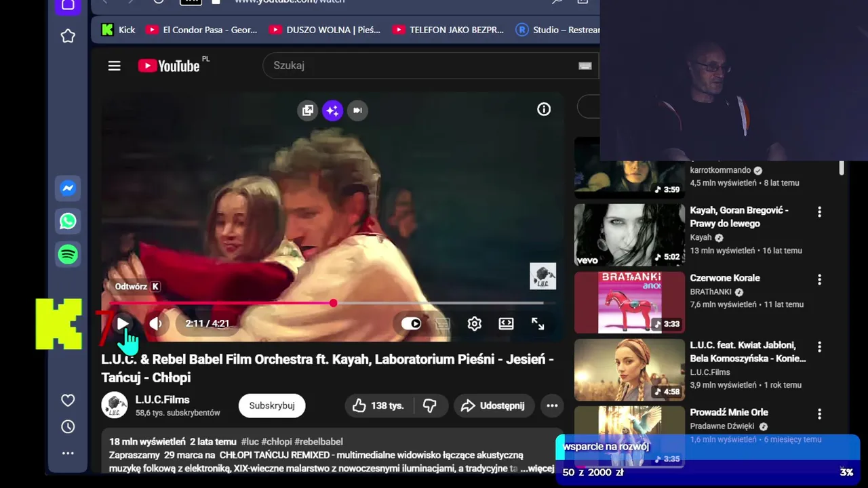Image resolution: width=868 pixels, height=488 pixels.
Task: Expand description with ...więcej
Action: coord(536,468)
